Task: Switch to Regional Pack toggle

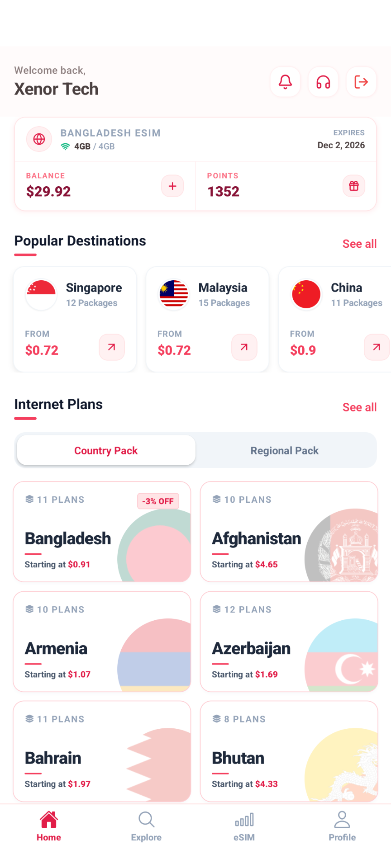Action: coord(285,451)
